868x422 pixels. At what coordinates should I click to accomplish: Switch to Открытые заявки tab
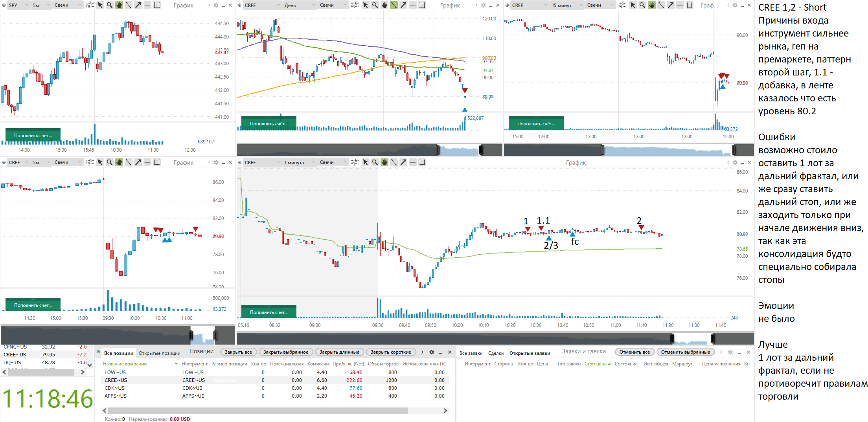click(x=530, y=353)
